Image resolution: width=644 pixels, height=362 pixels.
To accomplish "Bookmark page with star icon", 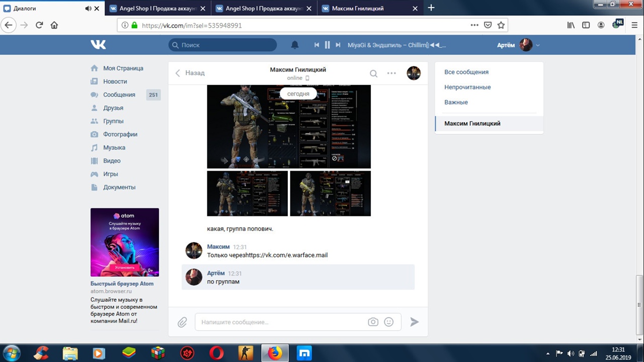I will click(501, 25).
